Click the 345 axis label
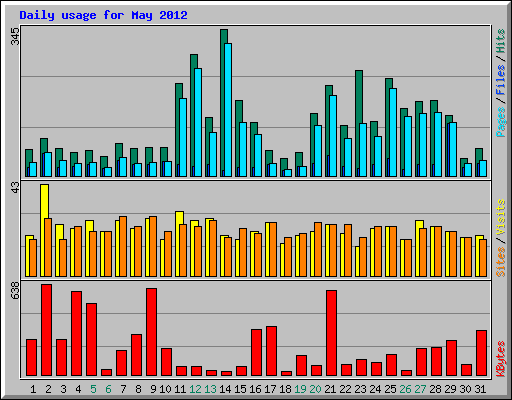 [x=16, y=37]
